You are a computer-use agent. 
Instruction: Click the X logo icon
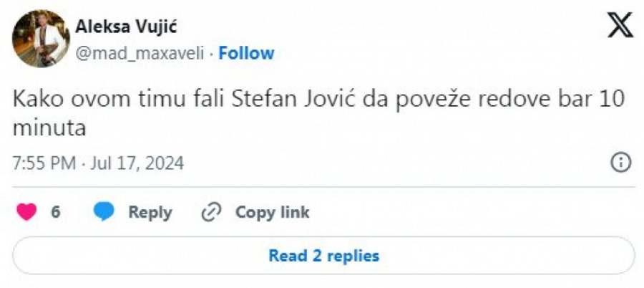618,27
